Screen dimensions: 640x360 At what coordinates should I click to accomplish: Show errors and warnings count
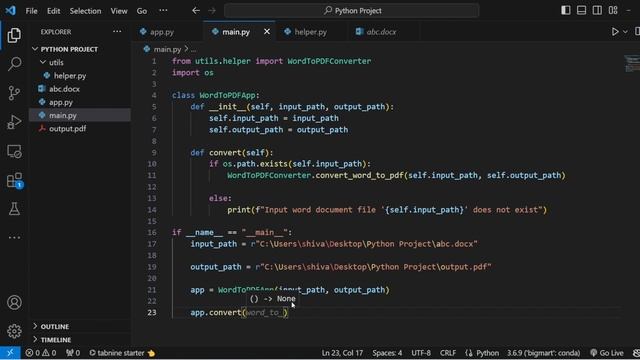pyautogui.click(x=41, y=353)
